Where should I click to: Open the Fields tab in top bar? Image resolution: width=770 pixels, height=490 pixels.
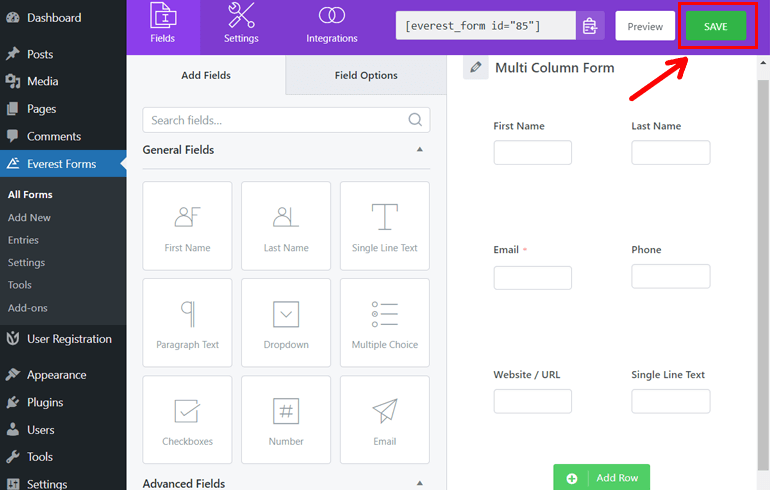pos(163,27)
